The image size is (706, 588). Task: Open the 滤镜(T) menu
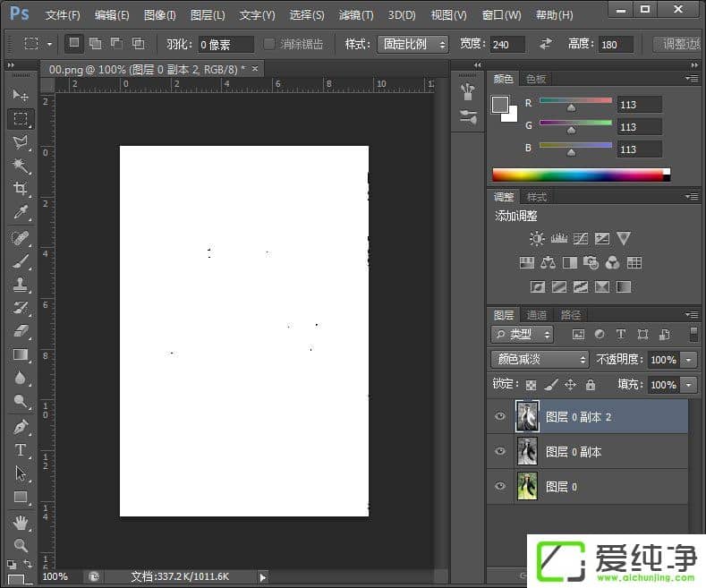coord(356,15)
